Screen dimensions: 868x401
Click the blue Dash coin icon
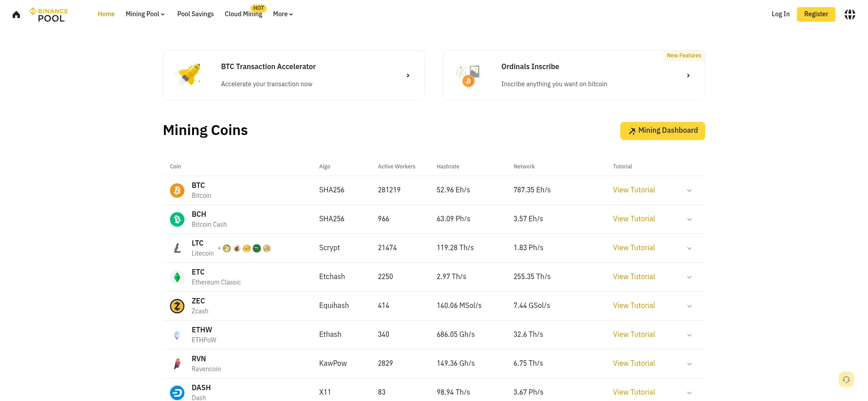pyautogui.click(x=177, y=393)
